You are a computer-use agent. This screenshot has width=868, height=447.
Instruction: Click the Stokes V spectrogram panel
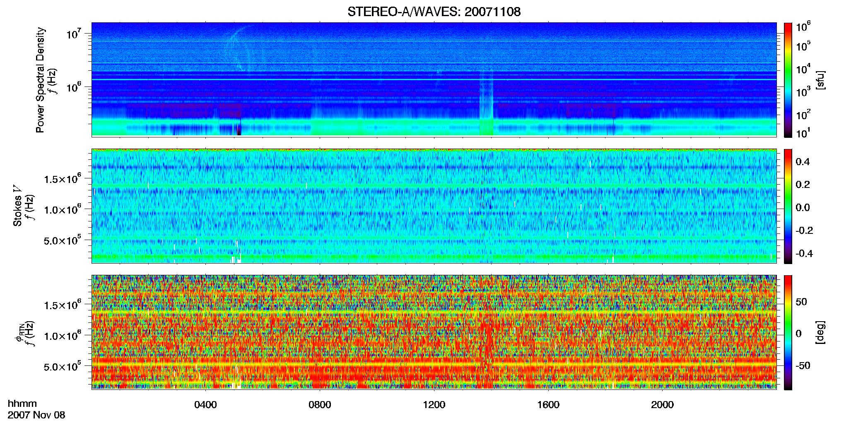(x=434, y=206)
